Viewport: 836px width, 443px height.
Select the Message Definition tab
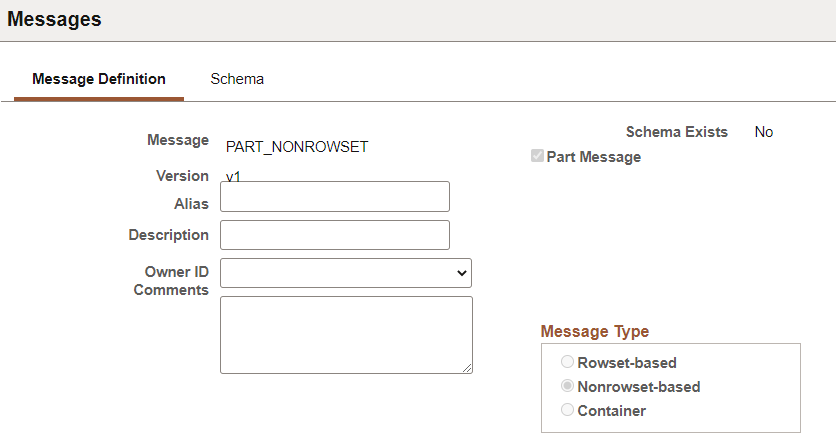99,79
